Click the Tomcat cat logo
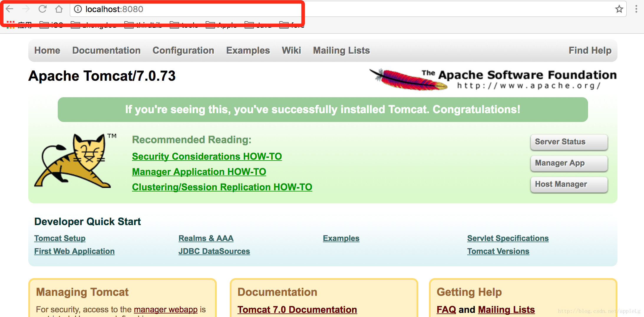 tap(73, 161)
